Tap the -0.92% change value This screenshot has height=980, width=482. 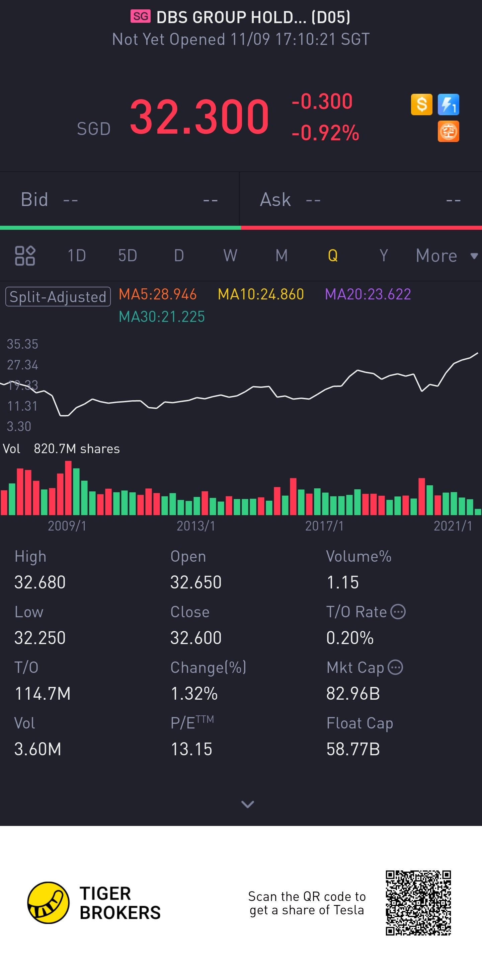coord(325,133)
